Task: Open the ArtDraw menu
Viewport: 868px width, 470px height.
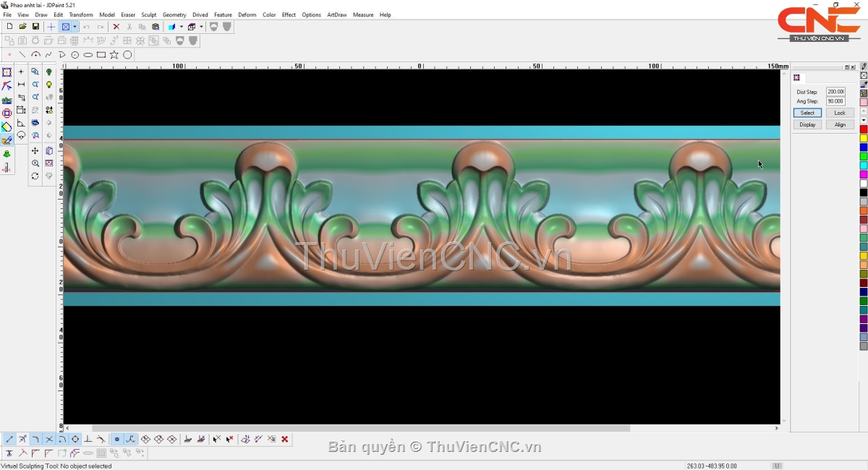Action: 336,14
